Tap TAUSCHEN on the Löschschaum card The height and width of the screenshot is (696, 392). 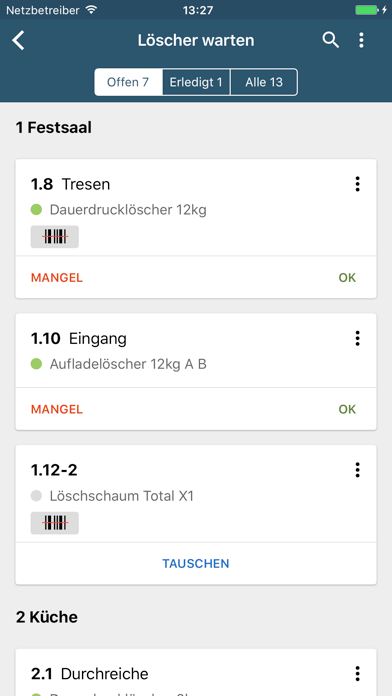click(x=196, y=564)
